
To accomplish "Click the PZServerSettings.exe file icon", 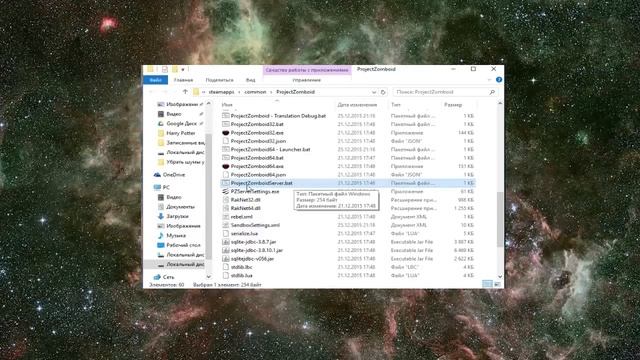I will coord(226,191).
